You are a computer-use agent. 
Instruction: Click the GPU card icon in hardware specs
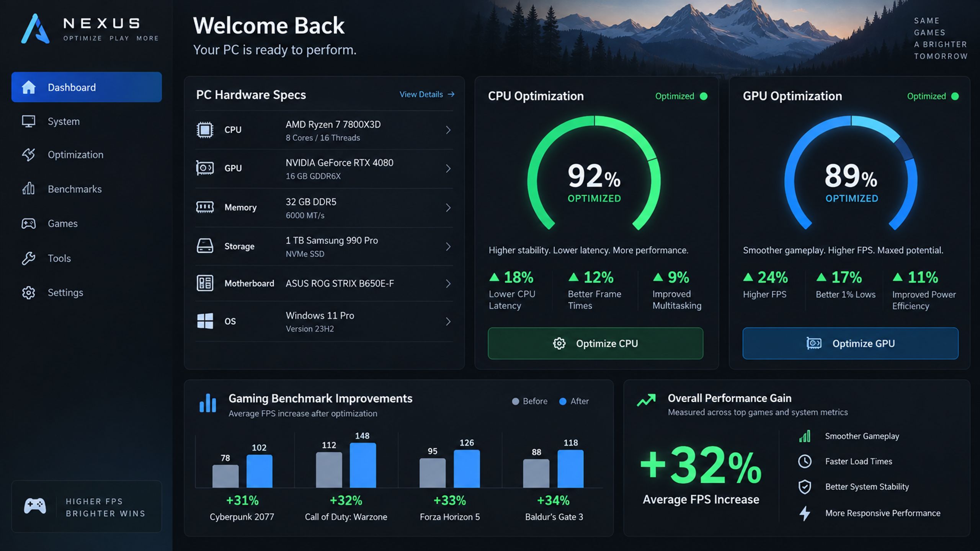click(205, 168)
